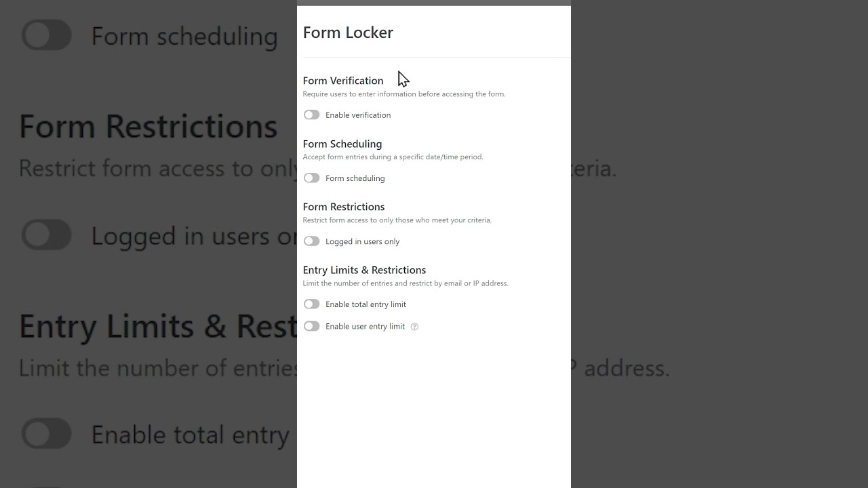Viewport: 868px width, 488px height.
Task: Click the Enable total entry limit label
Action: (366, 304)
